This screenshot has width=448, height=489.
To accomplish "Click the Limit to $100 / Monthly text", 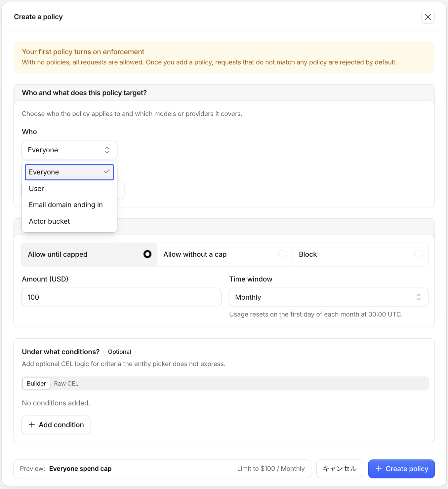I will pyautogui.click(x=271, y=469).
